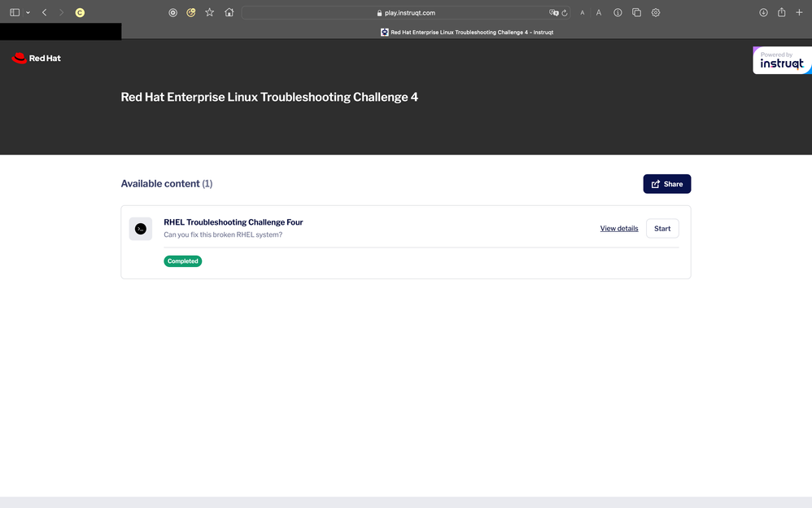
Task: Open the View details link
Action: coord(619,229)
